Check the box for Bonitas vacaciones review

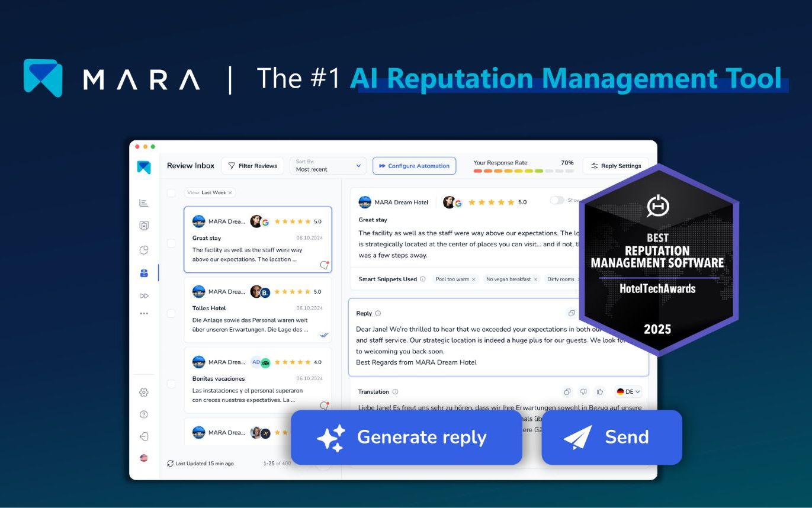tap(171, 384)
